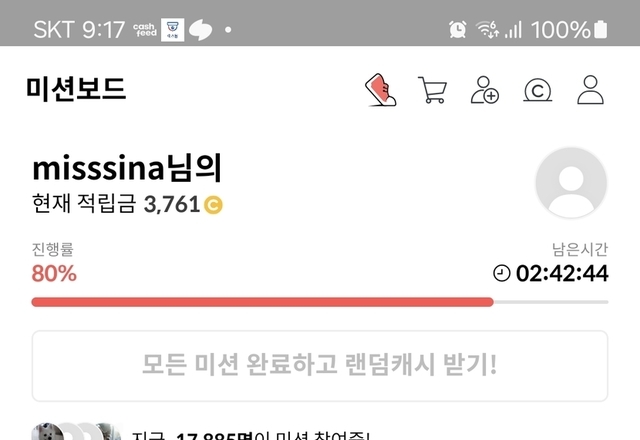Click the 모든 미션 완료하고 랜덤캐시 받기 button
The height and width of the screenshot is (440, 640).
[x=320, y=366]
